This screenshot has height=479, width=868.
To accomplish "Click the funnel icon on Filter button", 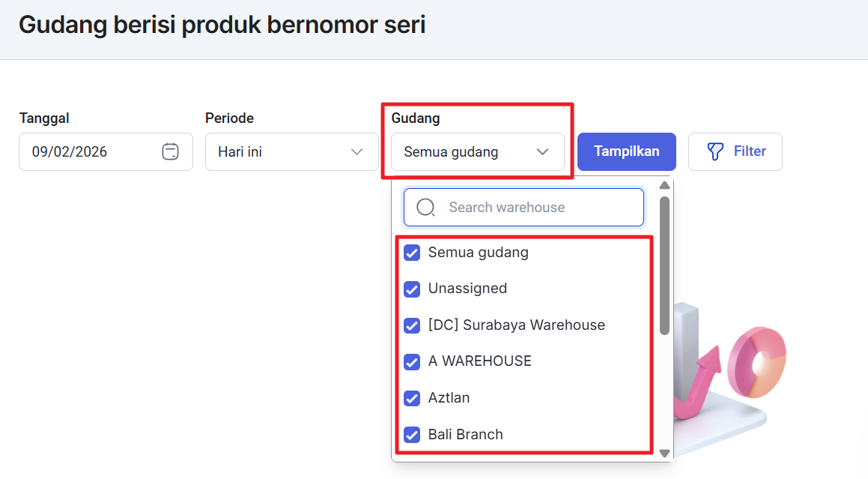I will coord(716,151).
